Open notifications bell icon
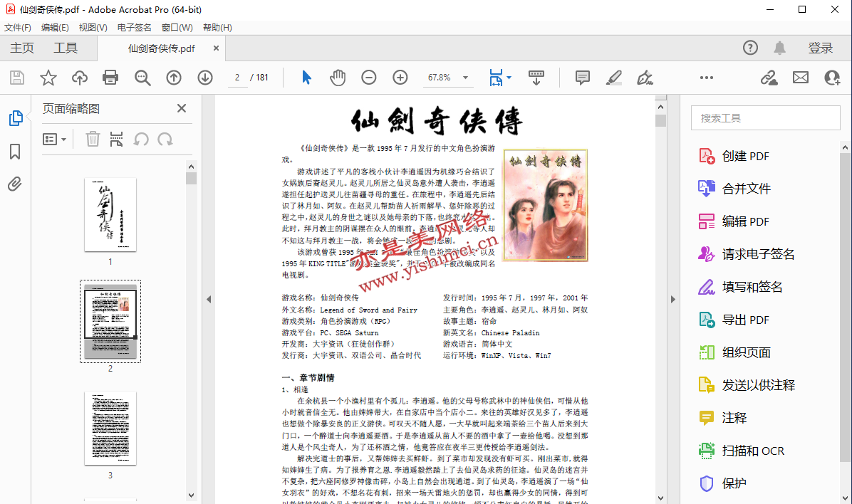Screen dimensions: 852x504 click(x=780, y=48)
